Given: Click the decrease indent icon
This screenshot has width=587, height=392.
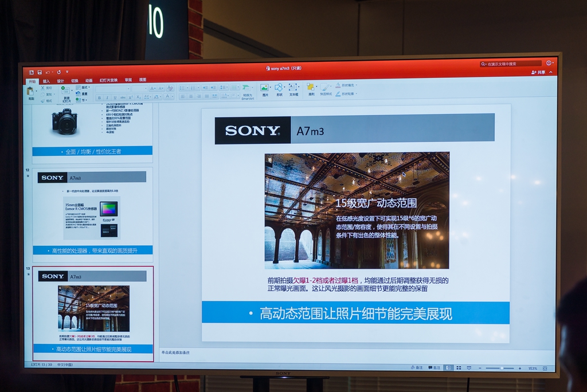Looking at the screenshot, I should [x=205, y=88].
